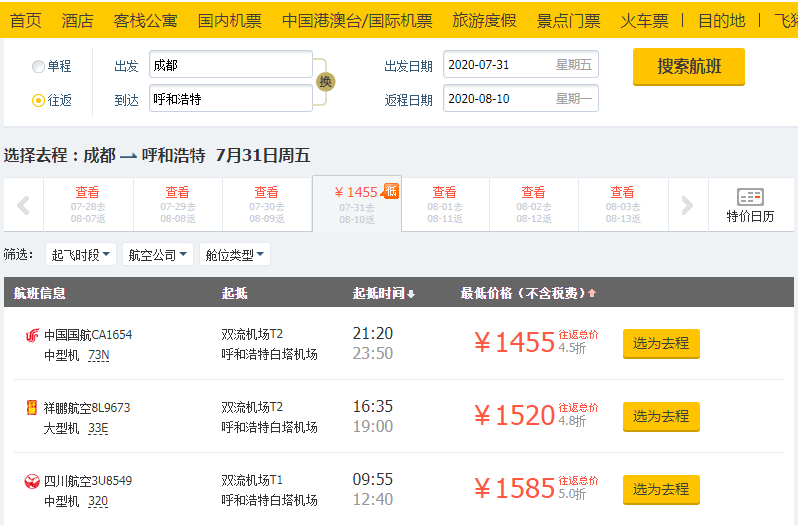Expand the 航空公司 filter dropdown

pos(158,255)
